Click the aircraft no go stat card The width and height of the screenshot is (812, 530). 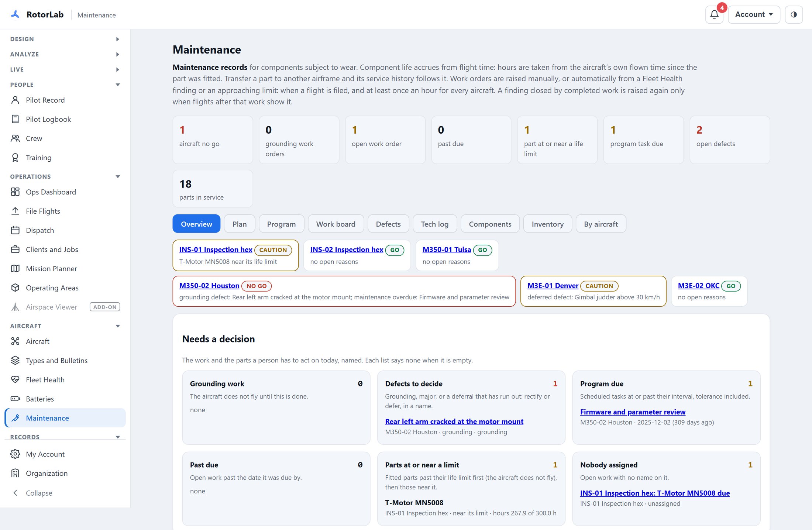click(213, 140)
